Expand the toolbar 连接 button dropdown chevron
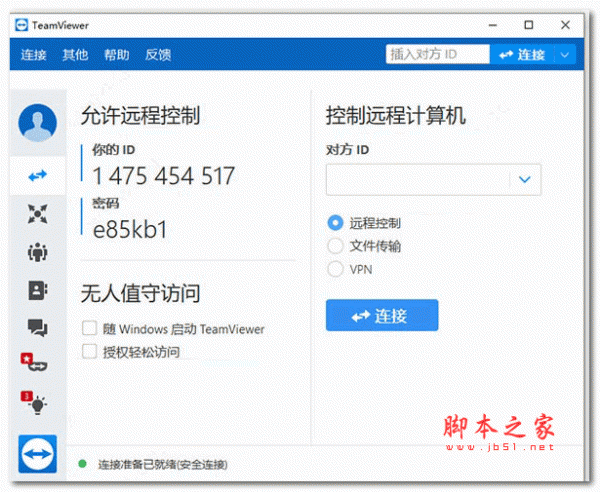 (x=565, y=55)
